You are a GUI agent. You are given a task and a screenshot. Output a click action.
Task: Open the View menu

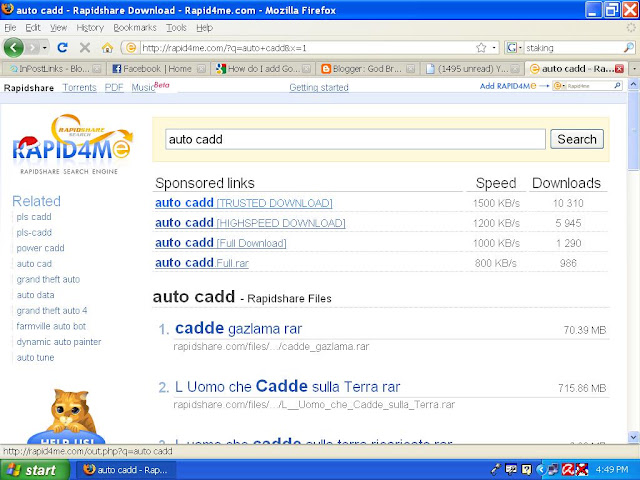click(x=58, y=28)
